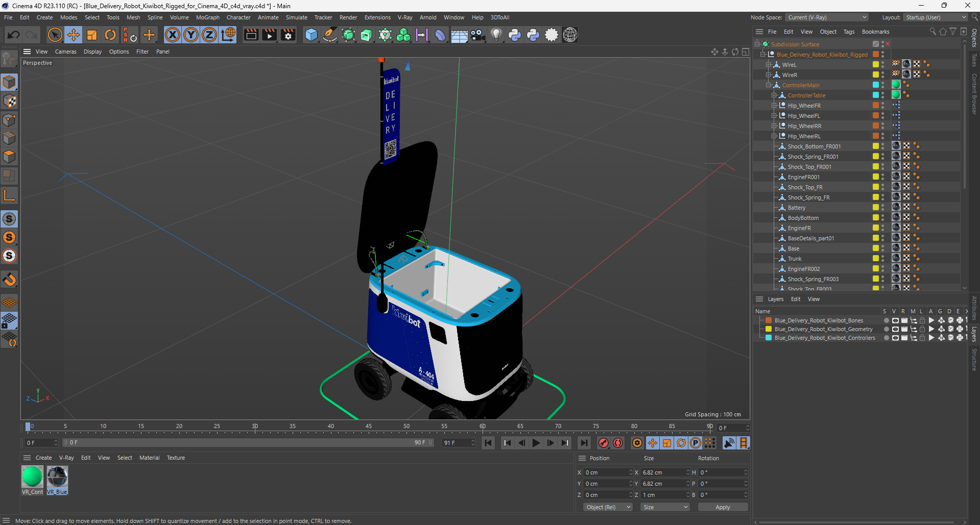
Task: Click the Subdivision Surface generator icon
Action: 348,35
